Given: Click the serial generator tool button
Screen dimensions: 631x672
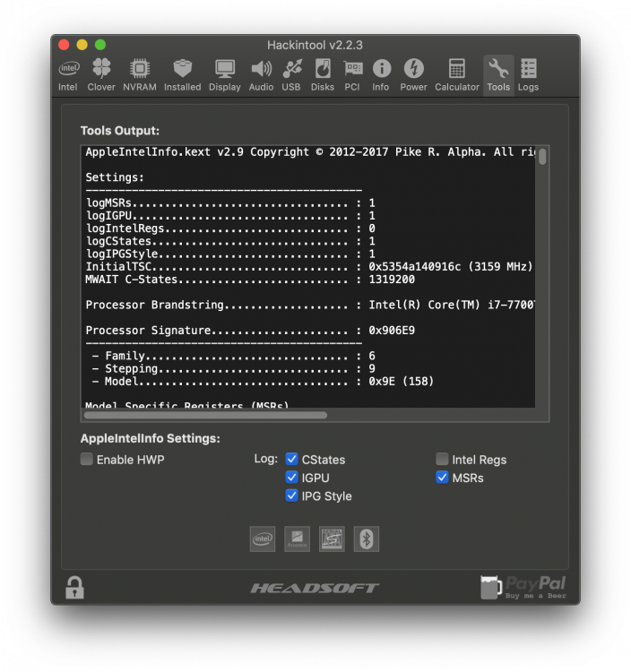Looking at the screenshot, I should coord(332,538).
